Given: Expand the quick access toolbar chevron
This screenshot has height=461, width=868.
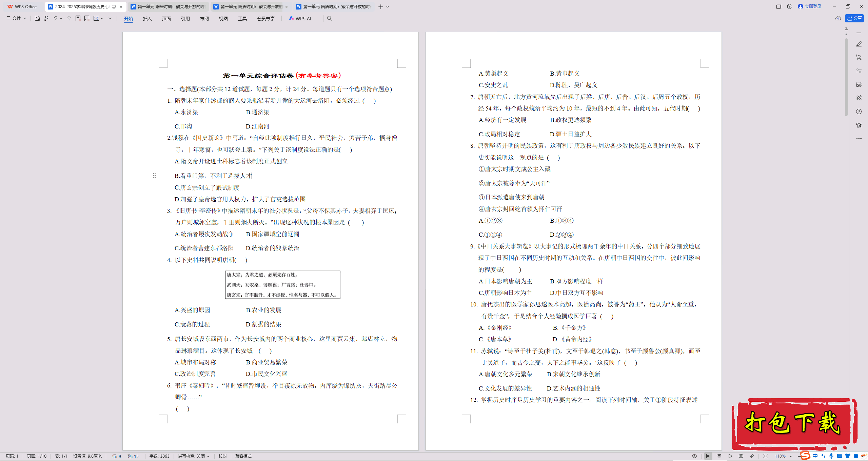Looking at the screenshot, I should click(110, 18).
